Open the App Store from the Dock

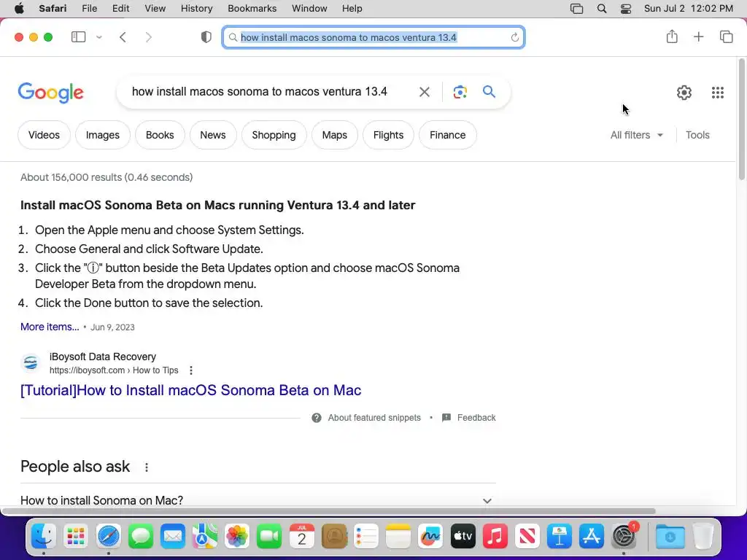click(x=591, y=537)
